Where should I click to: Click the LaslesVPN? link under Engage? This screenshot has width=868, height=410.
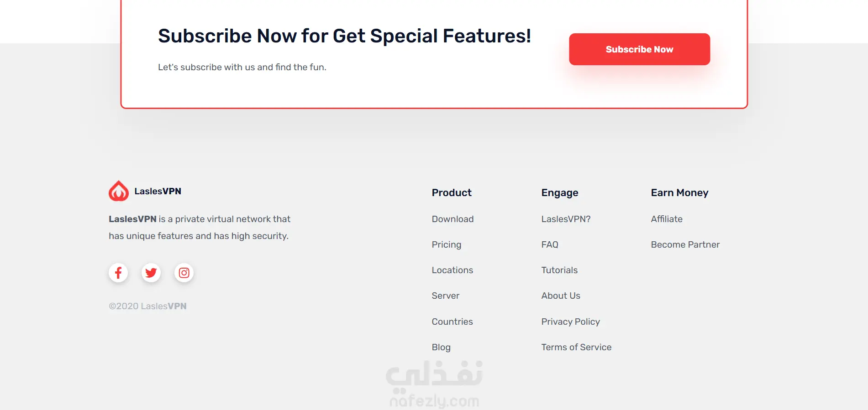tap(566, 219)
